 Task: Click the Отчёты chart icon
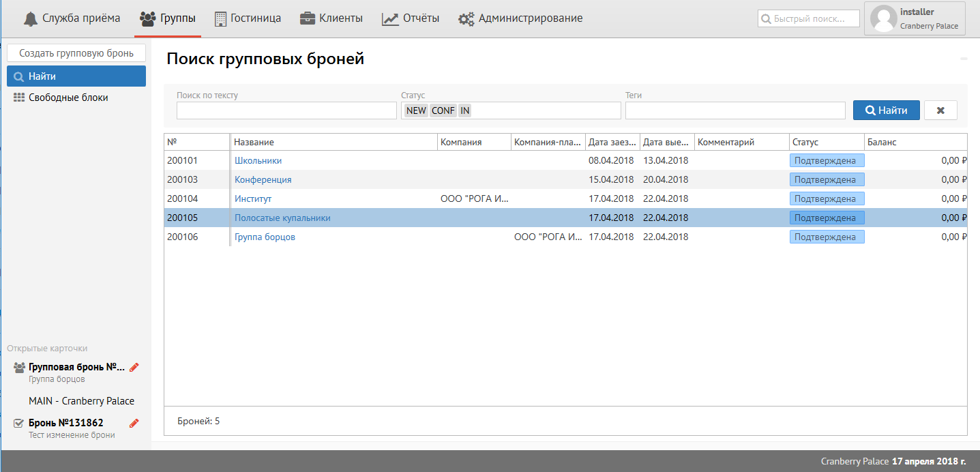(390, 18)
